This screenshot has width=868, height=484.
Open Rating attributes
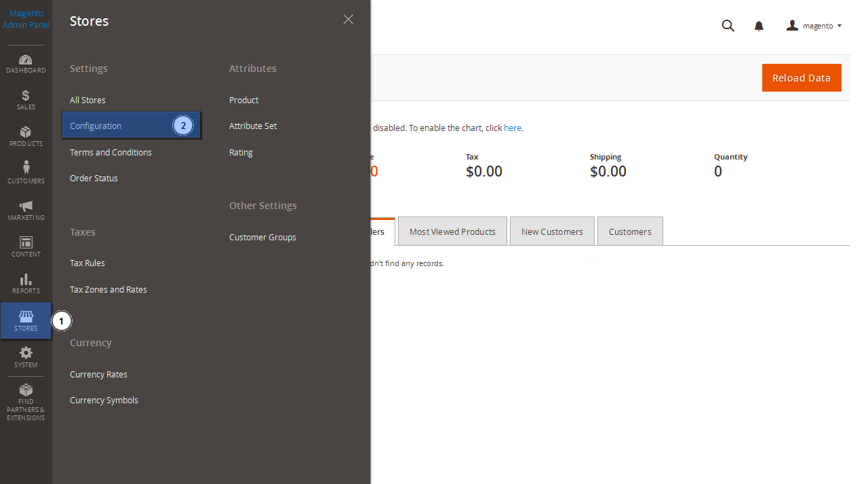pos(241,152)
